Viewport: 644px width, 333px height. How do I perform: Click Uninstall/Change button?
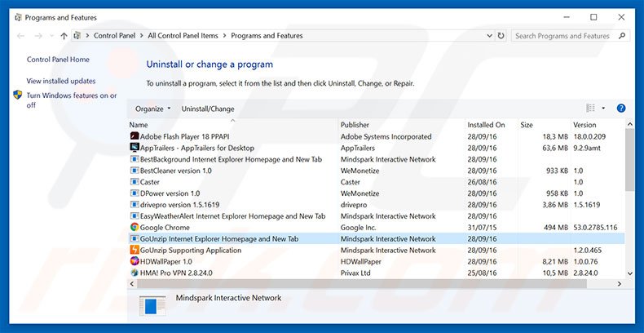[x=208, y=109]
